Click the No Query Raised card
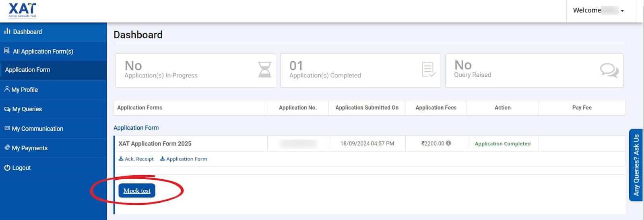The width and height of the screenshot is (644, 220). (535, 71)
